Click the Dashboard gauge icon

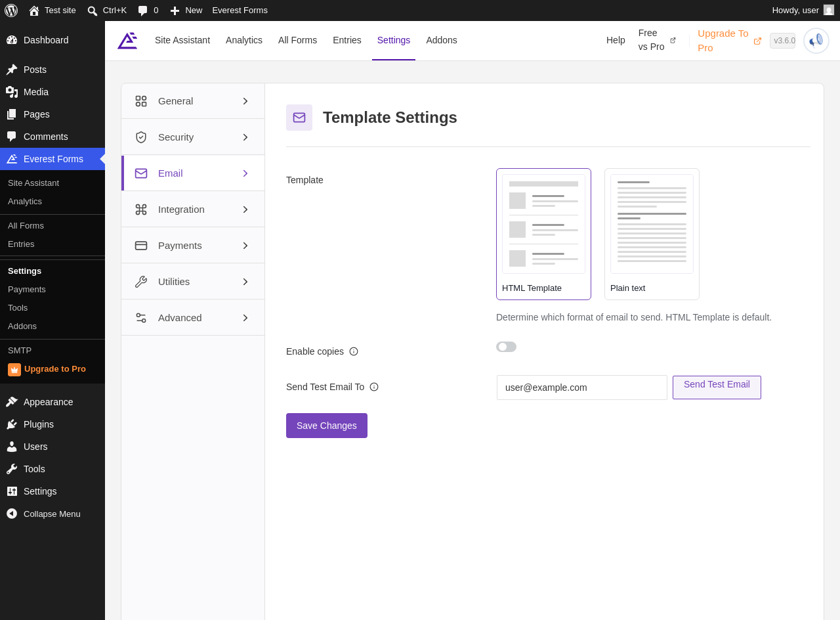coord(12,40)
